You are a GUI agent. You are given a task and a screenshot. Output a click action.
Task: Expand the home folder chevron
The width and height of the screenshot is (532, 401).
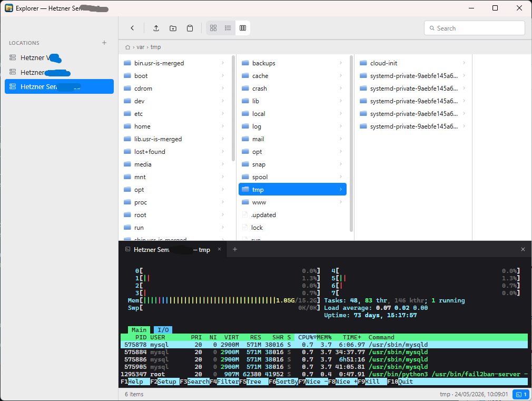[x=223, y=126]
